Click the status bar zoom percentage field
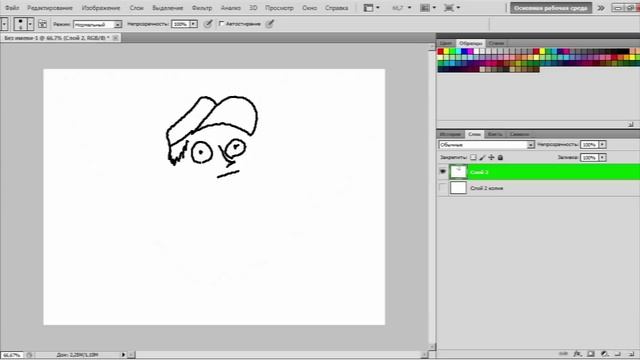Viewport: 640px width, 360px height. pos(12,355)
